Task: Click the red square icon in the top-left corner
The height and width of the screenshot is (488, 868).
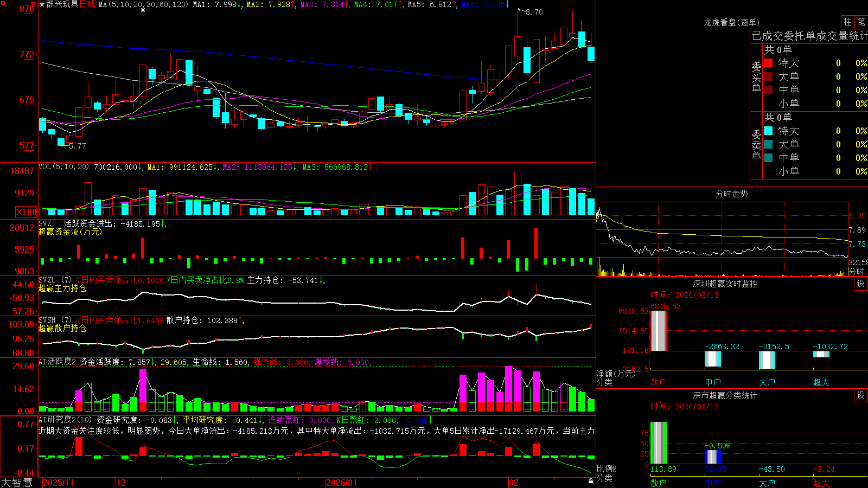Action: pyautogui.click(x=3, y=3)
